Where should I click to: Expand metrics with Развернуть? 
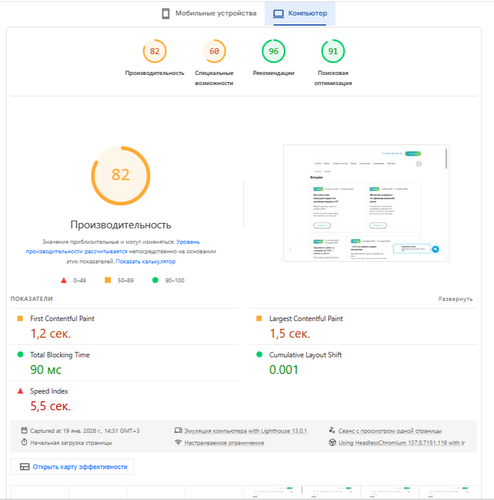455,299
